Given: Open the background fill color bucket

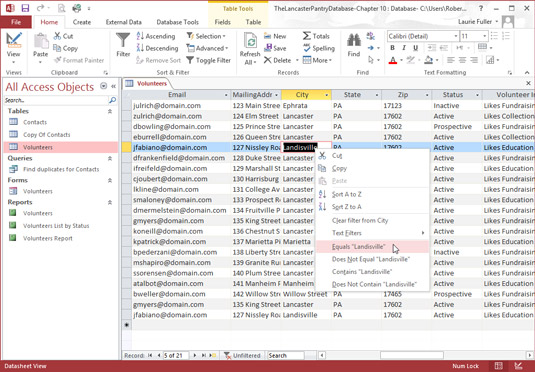Looking at the screenshot, I should [429, 60].
